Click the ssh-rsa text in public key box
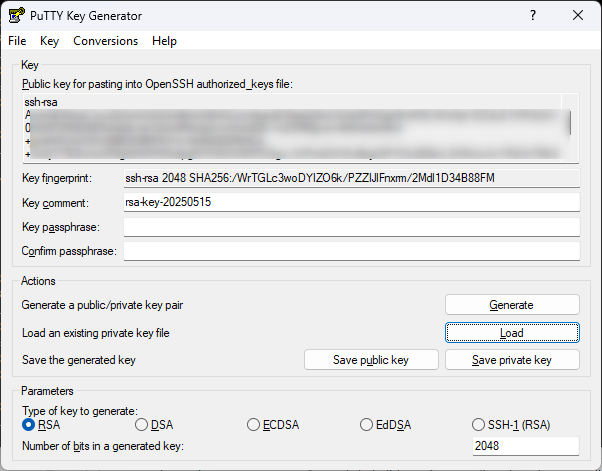This screenshot has height=471, width=602. coord(41,102)
